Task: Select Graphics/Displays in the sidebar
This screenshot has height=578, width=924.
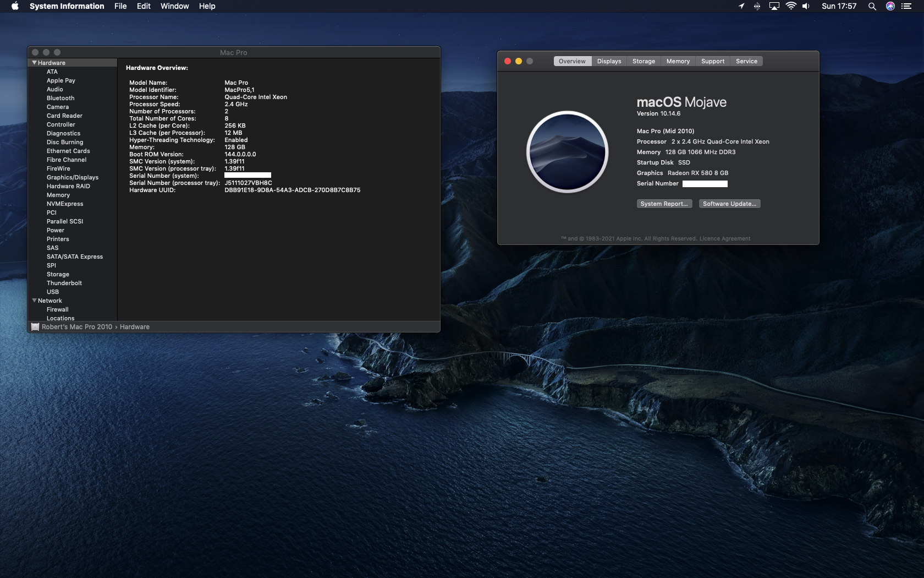Action: click(73, 177)
